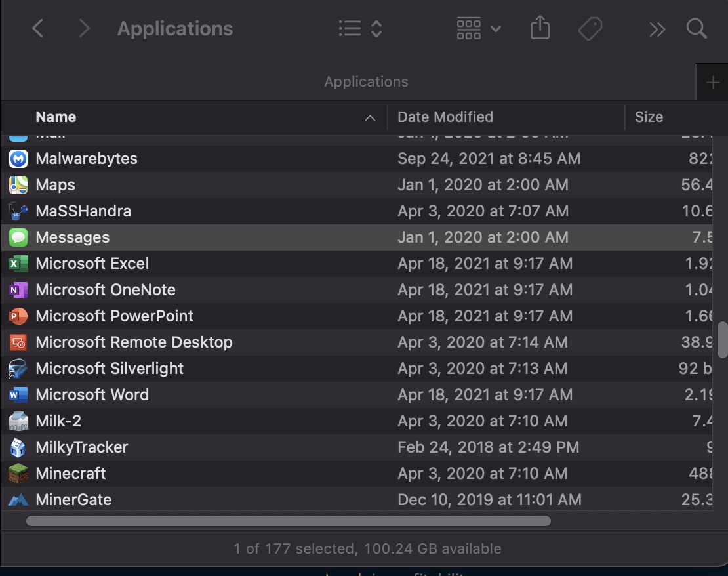Click the Maps file name
Viewport: 728px width, 576px height.
click(x=55, y=185)
